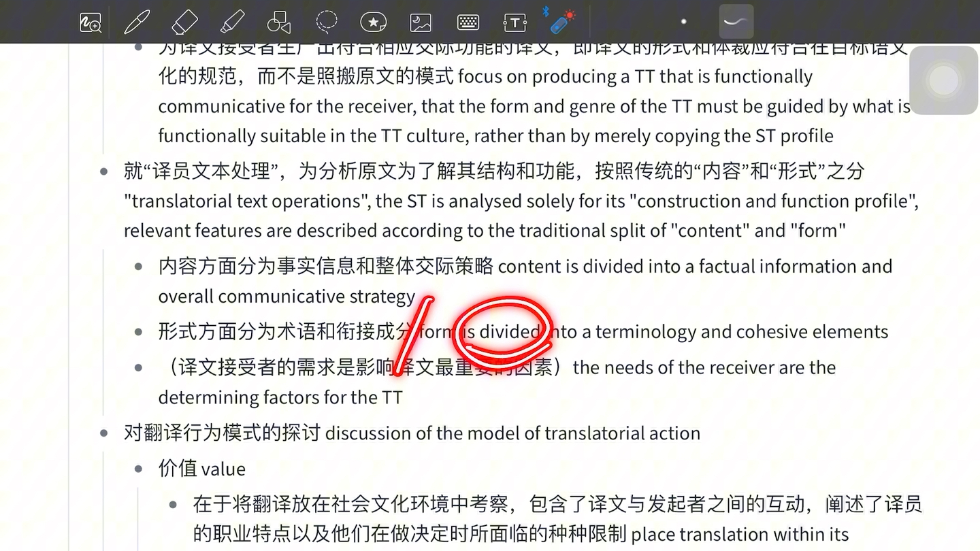Image resolution: width=980 pixels, height=551 pixels.
Task: Insert an image with photo tool
Action: [x=421, y=22]
